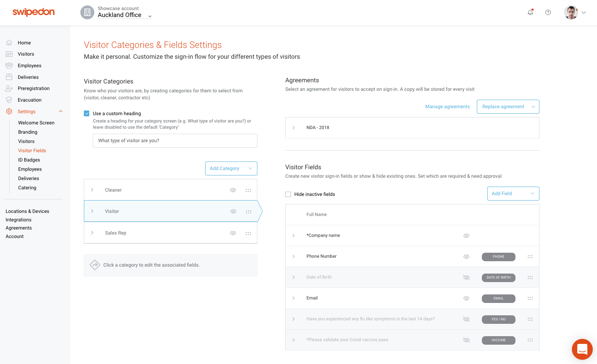Grab the Cleaner category drag handle
The height and width of the screenshot is (364, 597).
point(248,190)
